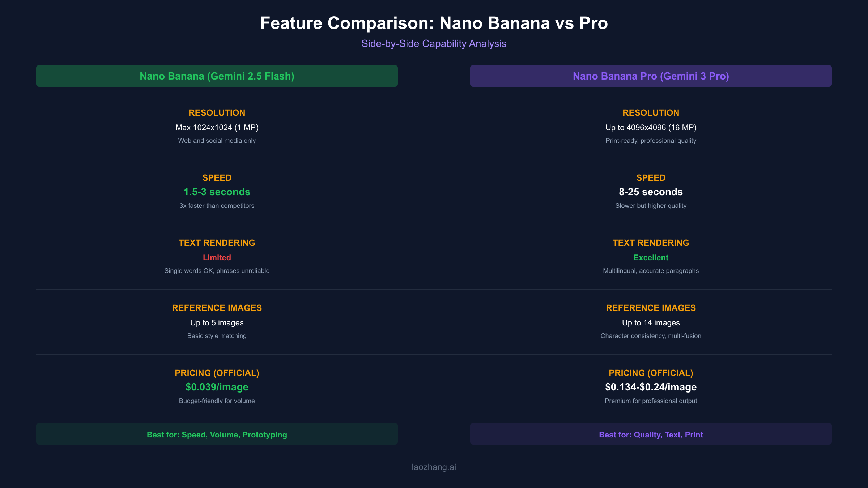Click the Up to 5 images text

pyautogui.click(x=217, y=323)
